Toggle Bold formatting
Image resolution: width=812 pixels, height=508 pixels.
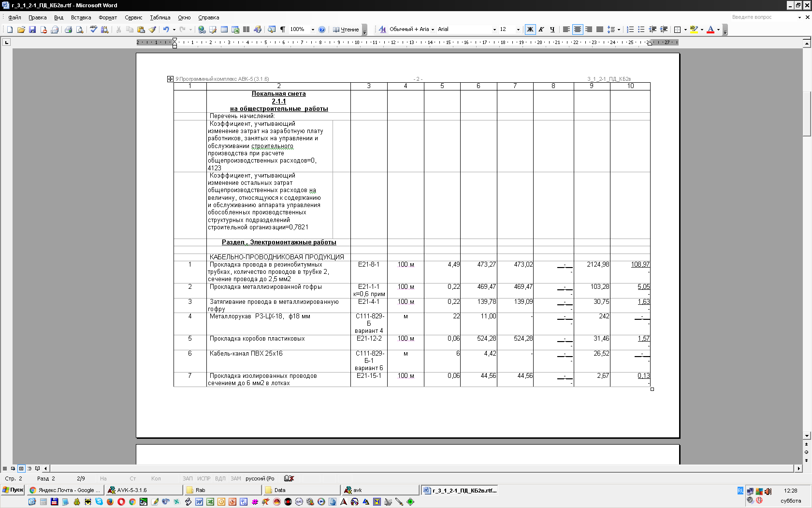click(530, 30)
